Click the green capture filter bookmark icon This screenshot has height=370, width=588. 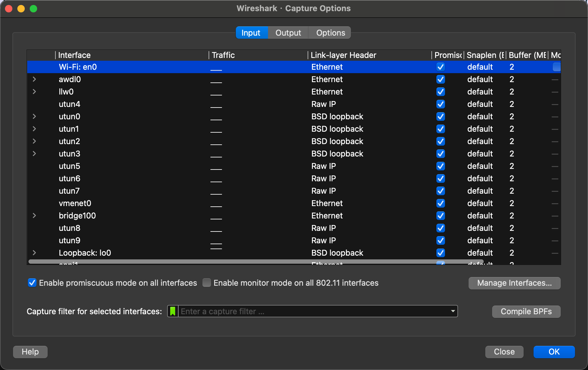click(173, 311)
